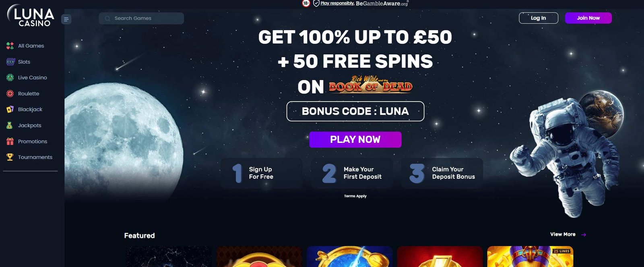Image resolution: width=644 pixels, height=267 pixels.
Task: Click the Join Now button
Action: [588, 18]
